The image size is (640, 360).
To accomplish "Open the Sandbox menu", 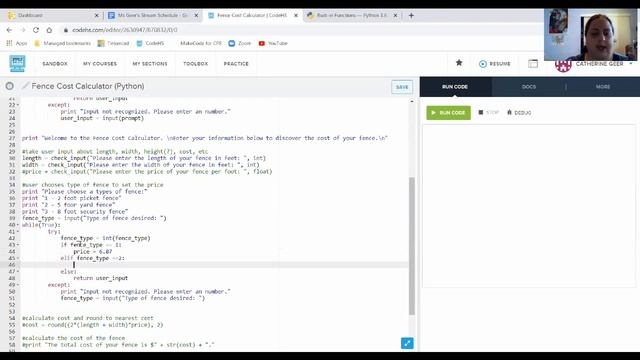I will pos(55,64).
